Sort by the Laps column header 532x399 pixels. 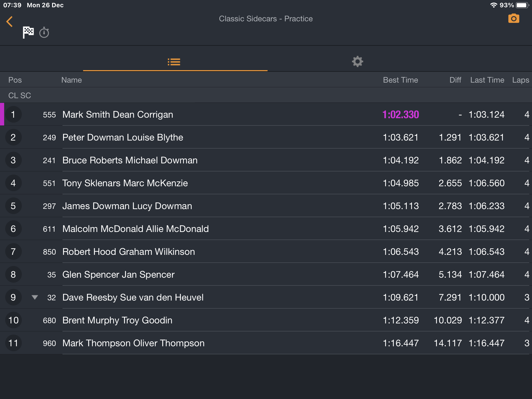pos(521,80)
